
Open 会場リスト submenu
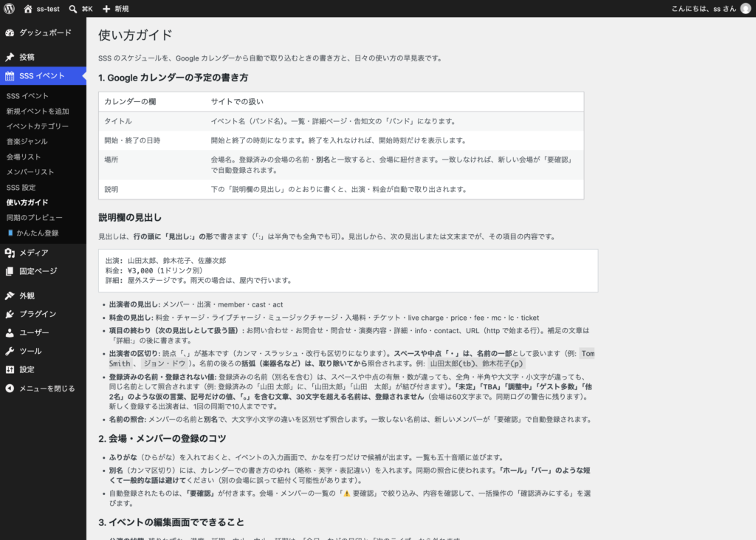click(23, 157)
